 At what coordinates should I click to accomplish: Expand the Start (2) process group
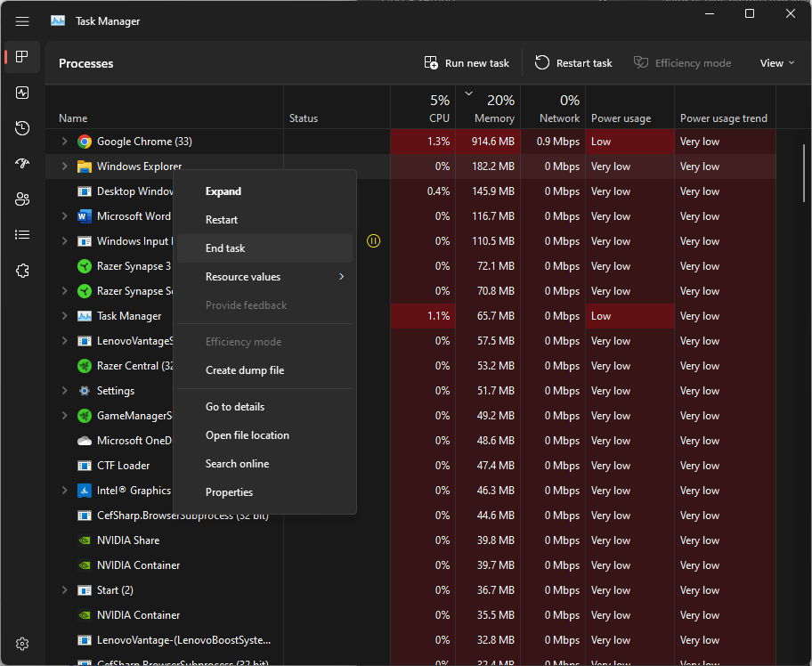pyautogui.click(x=64, y=589)
